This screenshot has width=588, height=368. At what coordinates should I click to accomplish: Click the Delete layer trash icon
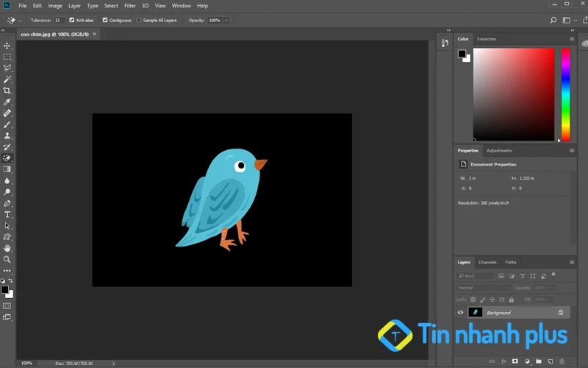(562, 361)
